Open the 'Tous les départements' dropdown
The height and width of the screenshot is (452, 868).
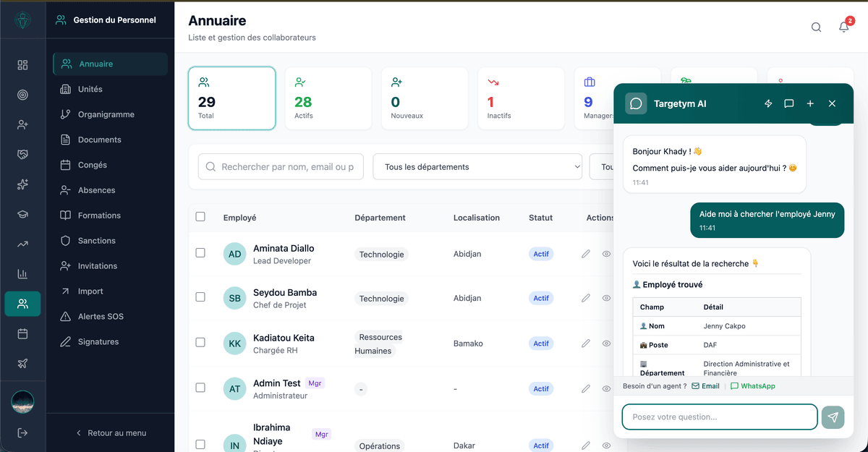477,167
